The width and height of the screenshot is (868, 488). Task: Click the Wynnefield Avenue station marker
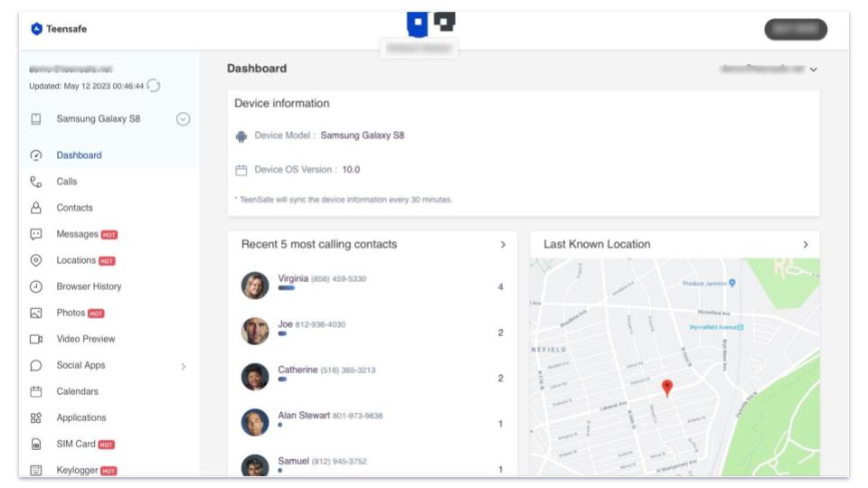click(741, 327)
